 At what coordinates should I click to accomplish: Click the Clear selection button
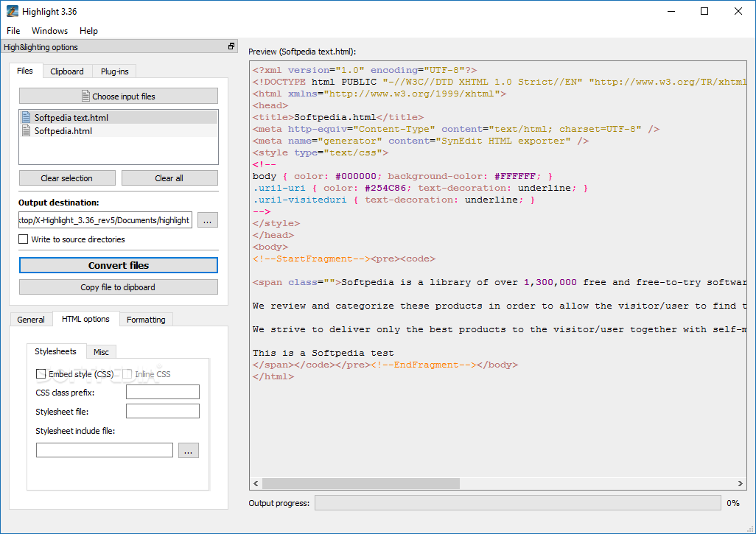click(x=67, y=178)
